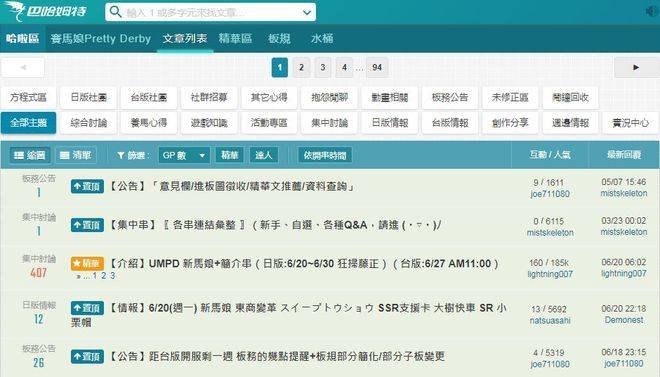This screenshot has height=377, width=660.
Task: Go to next page arrow
Action: coord(636,67)
